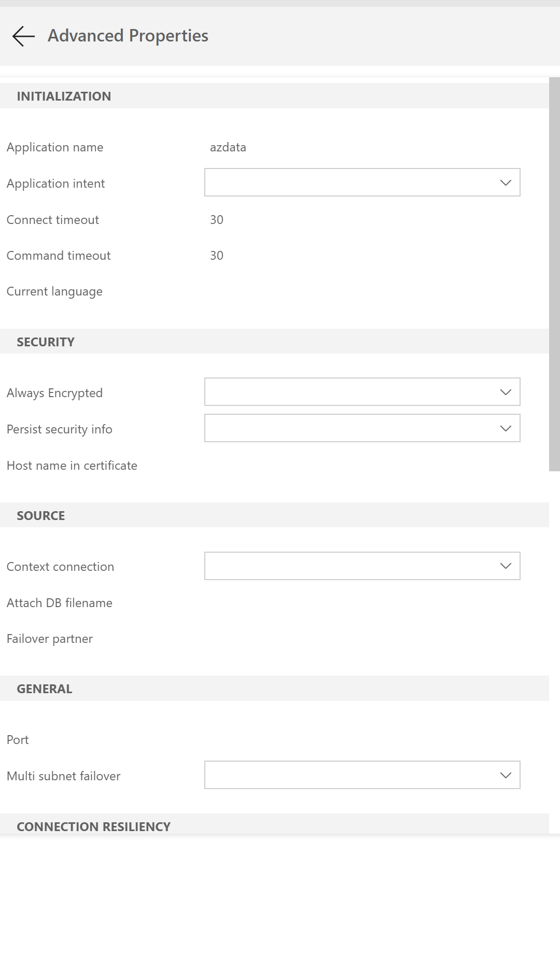Open the Context connection dropdown

[362, 566]
